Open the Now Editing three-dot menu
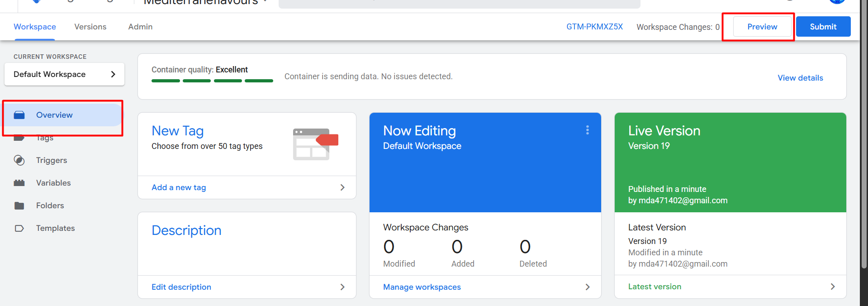The image size is (868, 306). pyautogui.click(x=587, y=130)
